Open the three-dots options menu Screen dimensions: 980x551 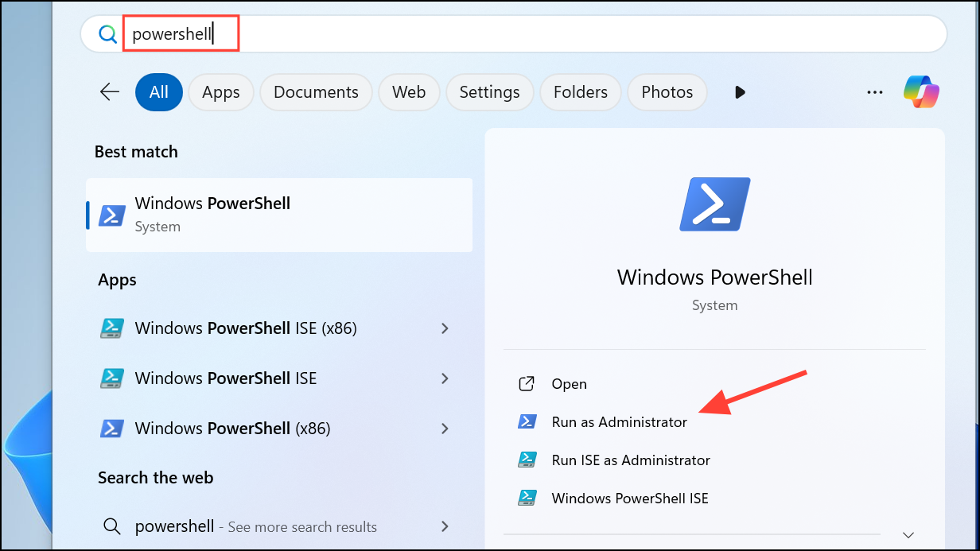(x=875, y=92)
